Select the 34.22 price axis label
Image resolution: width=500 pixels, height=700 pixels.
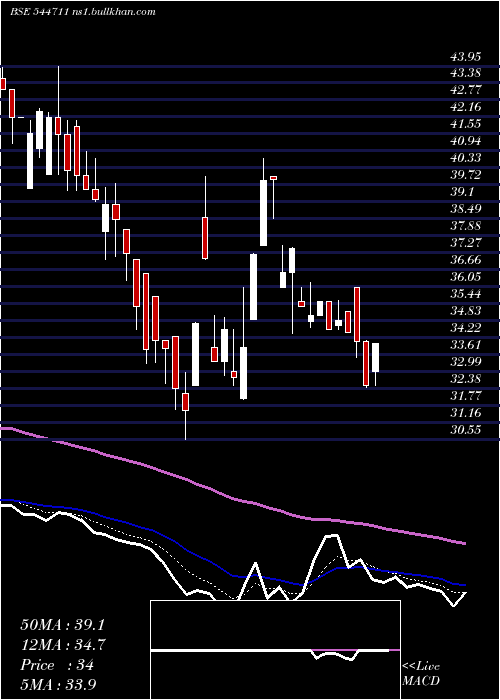point(466,328)
